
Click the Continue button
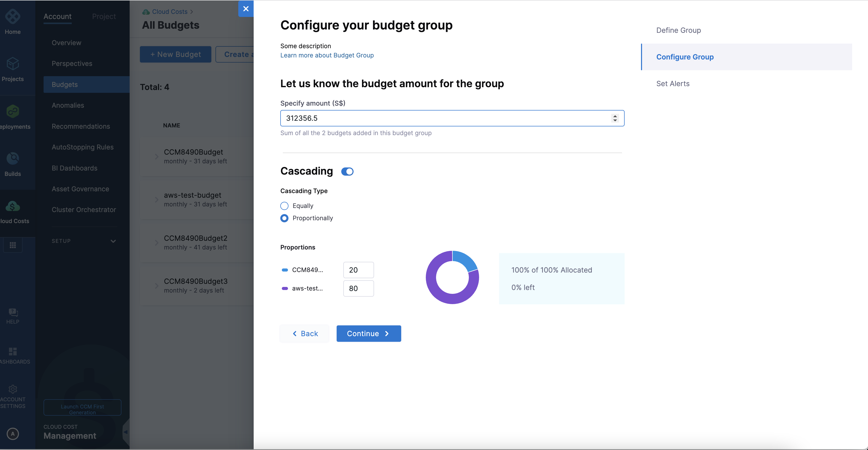click(369, 333)
